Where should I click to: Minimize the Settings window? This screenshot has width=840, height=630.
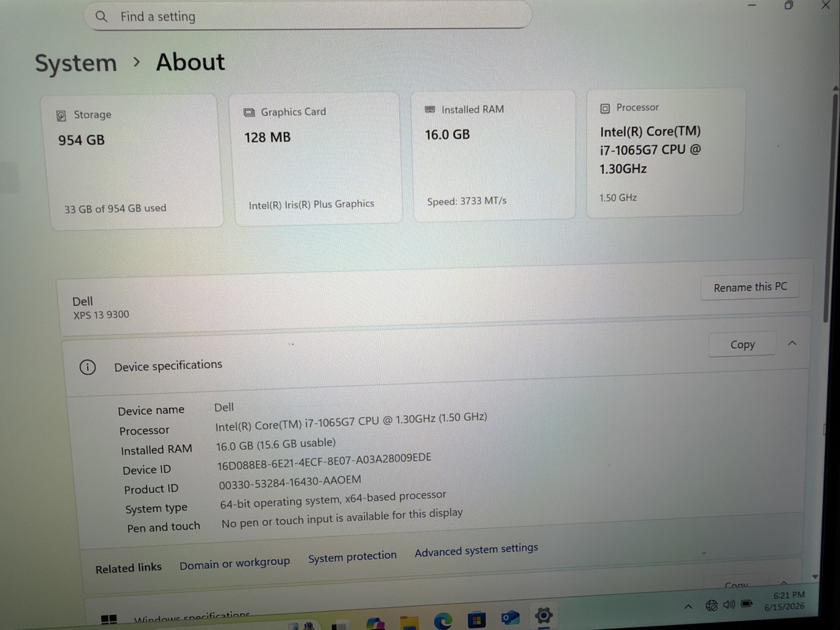752,5
